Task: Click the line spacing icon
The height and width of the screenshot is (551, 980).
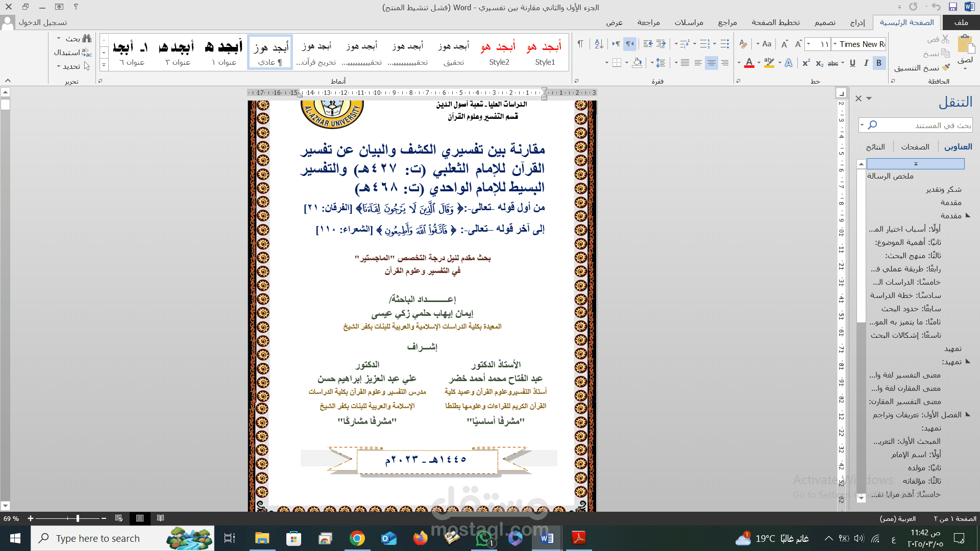Action: coord(660,63)
